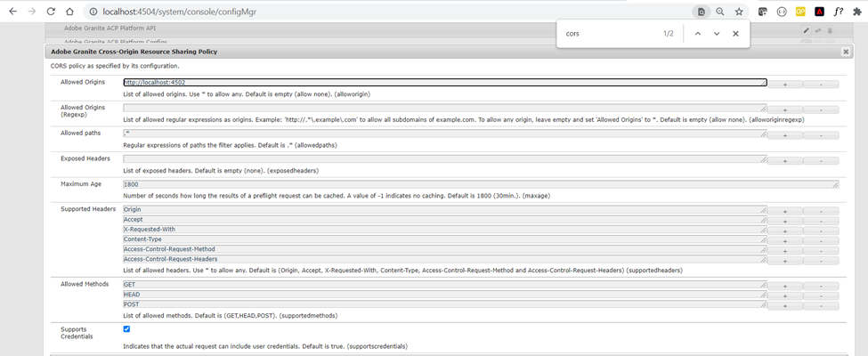Click the Allowed Origins (Regexp) field
The image size is (868, 356).
tap(445, 108)
